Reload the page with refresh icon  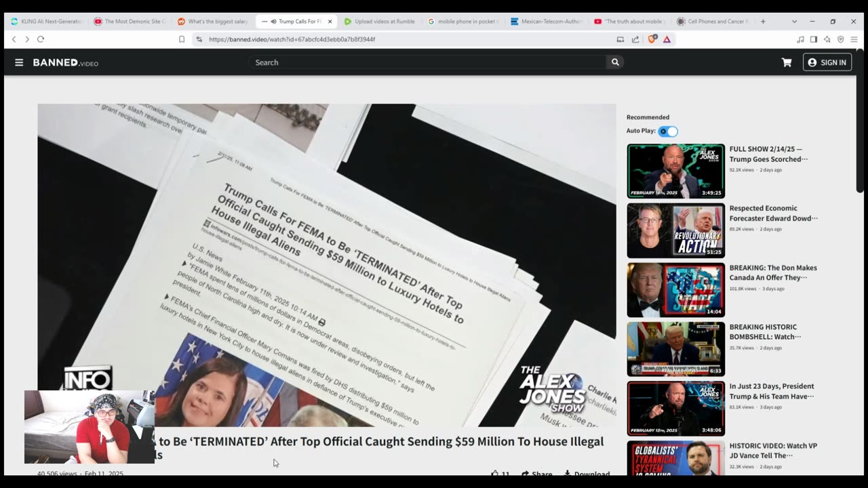(x=41, y=39)
